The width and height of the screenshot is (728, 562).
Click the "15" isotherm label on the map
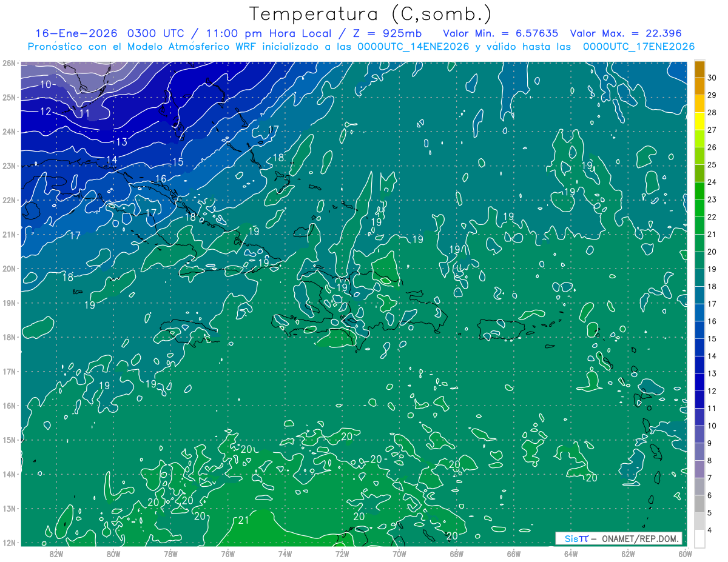(178, 162)
